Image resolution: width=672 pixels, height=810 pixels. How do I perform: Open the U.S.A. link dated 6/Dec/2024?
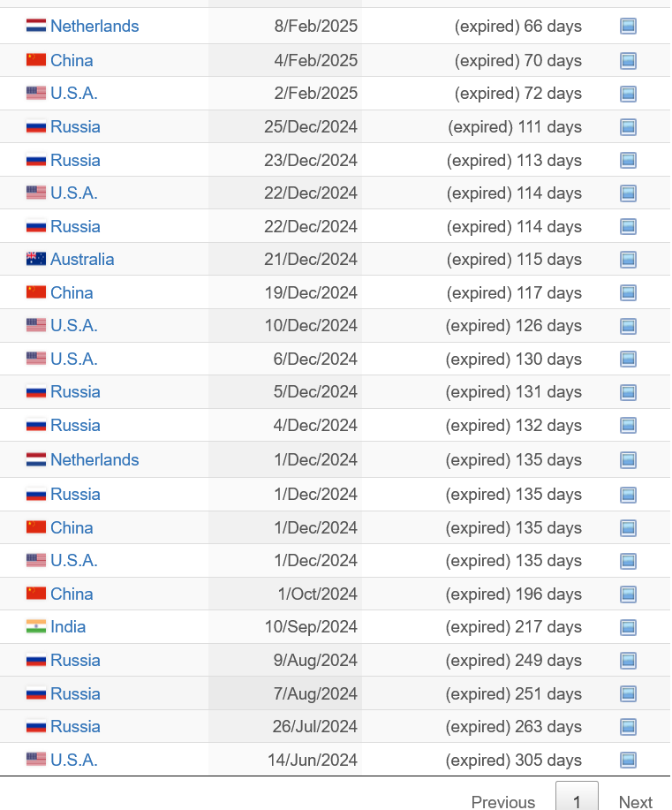(74, 359)
